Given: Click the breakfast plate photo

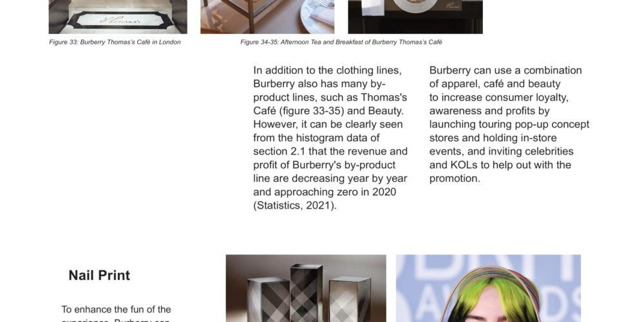Looking at the screenshot, I should point(415,17).
